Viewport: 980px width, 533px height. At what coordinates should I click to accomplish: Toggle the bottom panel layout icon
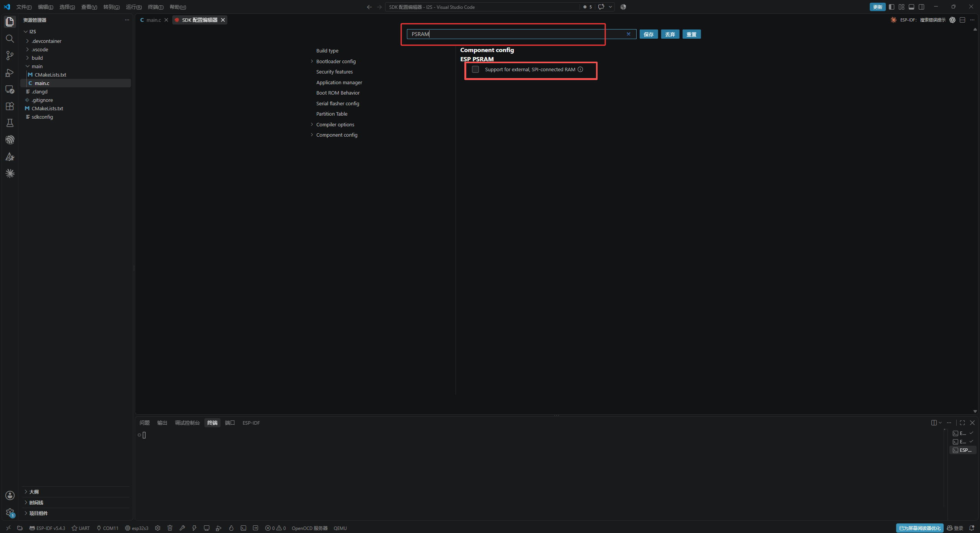click(911, 7)
